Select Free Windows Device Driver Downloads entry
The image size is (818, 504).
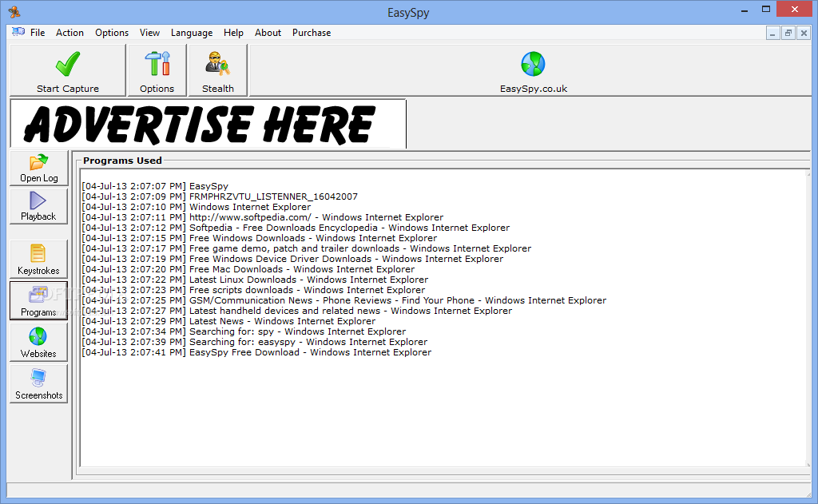[292, 260]
